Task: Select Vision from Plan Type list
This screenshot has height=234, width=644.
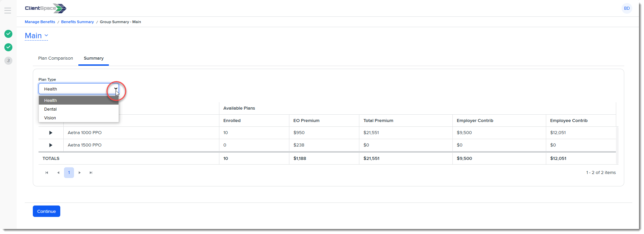Action: (50, 118)
